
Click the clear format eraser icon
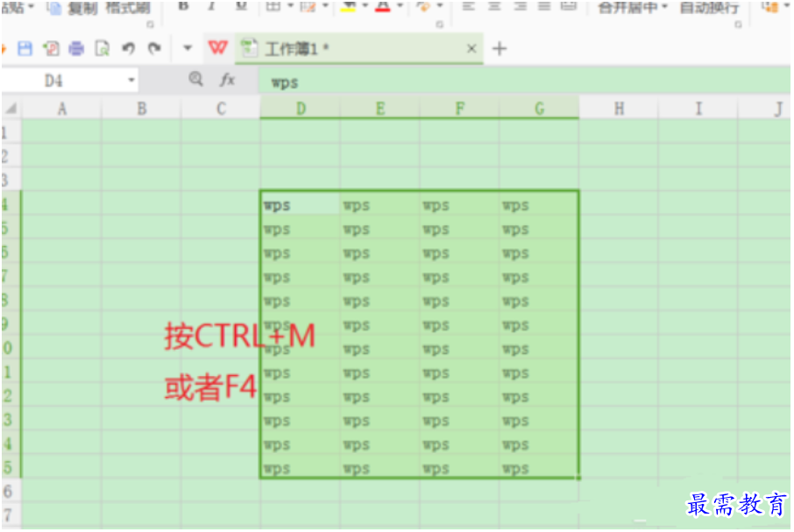coord(423,7)
